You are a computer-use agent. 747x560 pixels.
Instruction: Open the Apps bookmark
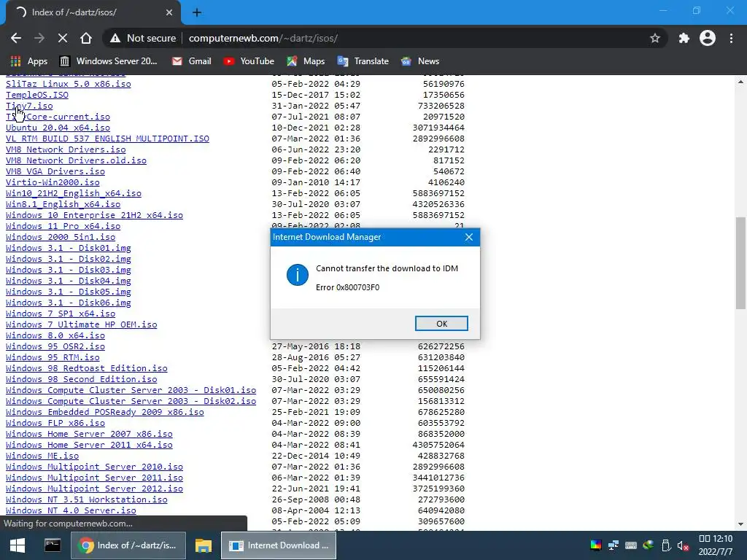pos(28,61)
